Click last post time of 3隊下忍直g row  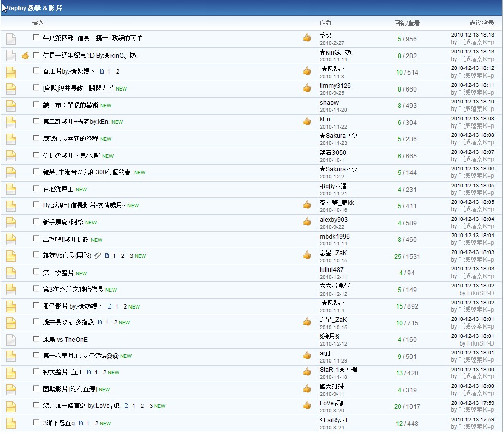pos(473,420)
